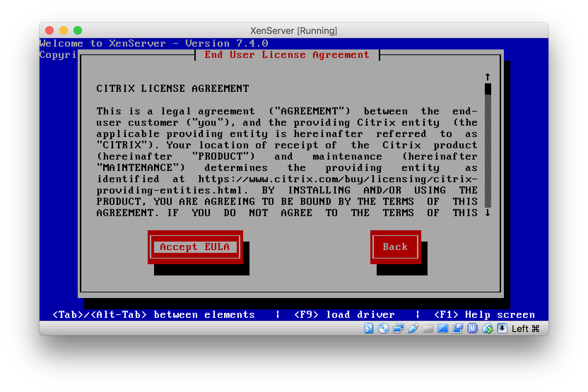
Task: Click the XenServer [Running] window title
Action: coord(294,31)
